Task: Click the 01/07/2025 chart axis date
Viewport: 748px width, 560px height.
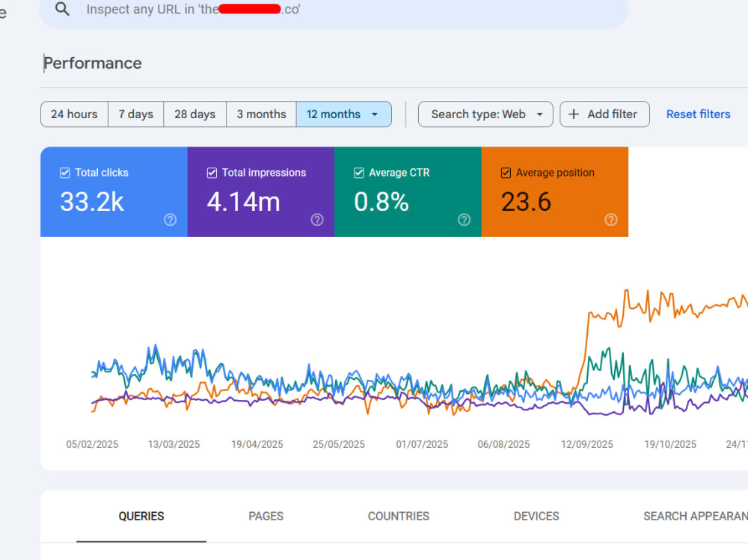Action: pos(422,444)
